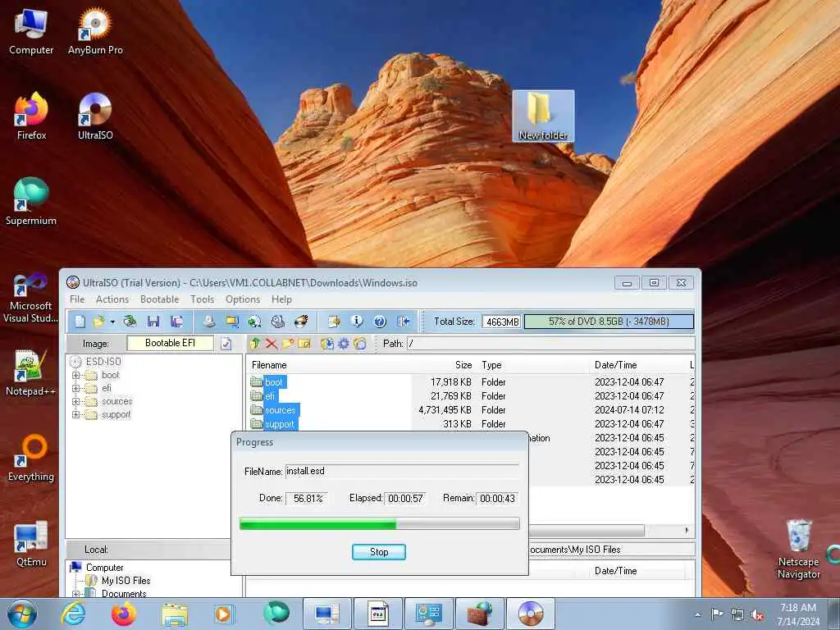The width and height of the screenshot is (840, 630).
Task: Open the File menu
Action: pos(77,299)
